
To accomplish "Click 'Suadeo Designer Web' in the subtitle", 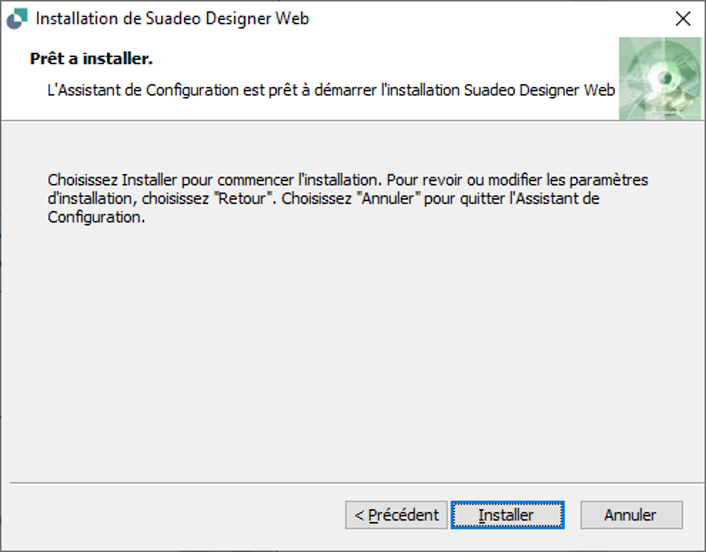I will pyautogui.click(x=539, y=90).
